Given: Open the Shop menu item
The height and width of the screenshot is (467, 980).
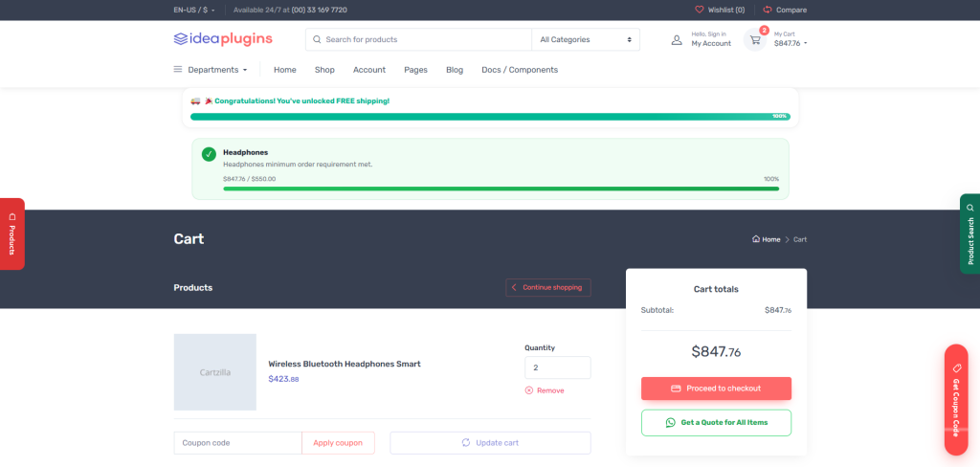Looking at the screenshot, I should click(x=324, y=70).
